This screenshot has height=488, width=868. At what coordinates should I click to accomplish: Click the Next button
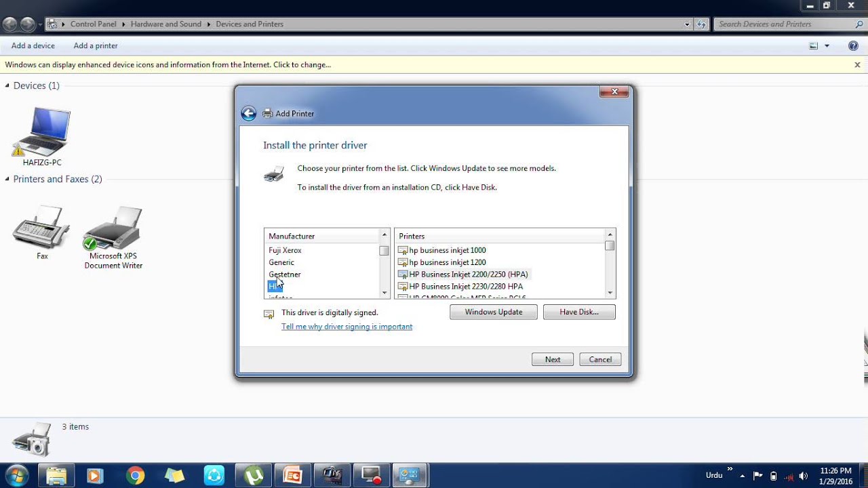553,359
